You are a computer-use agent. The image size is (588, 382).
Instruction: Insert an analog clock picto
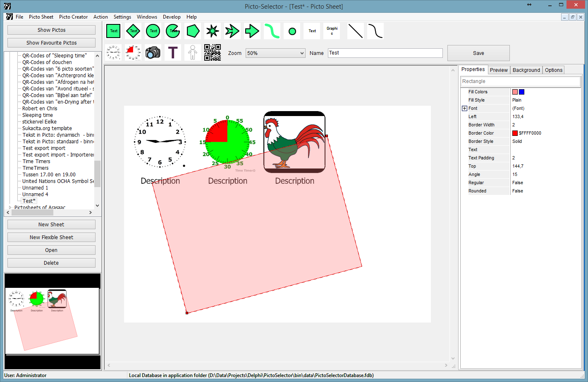coord(113,53)
